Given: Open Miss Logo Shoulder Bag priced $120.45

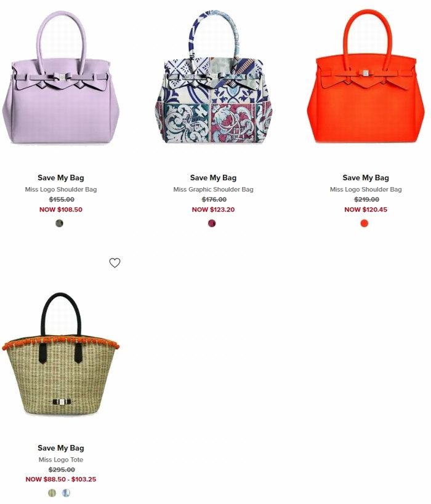Looking at the screenshot, I should coord(366,190).
